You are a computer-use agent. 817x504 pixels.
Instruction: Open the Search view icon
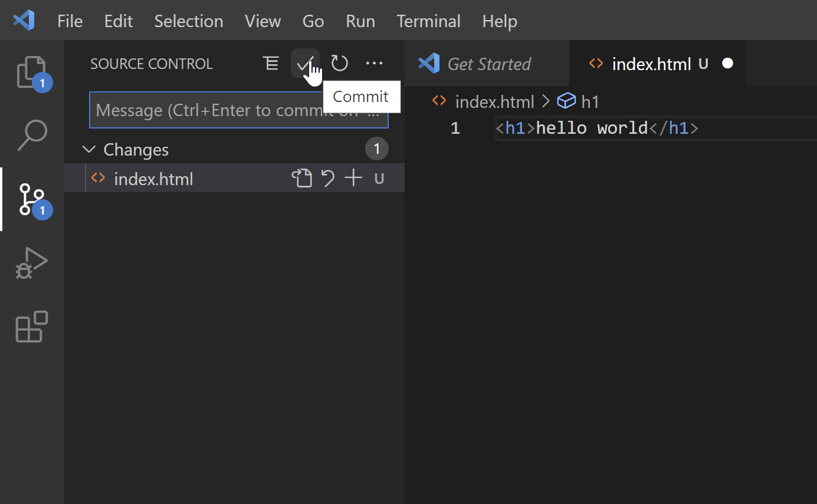pyautogui.click(x=32, y=136)
